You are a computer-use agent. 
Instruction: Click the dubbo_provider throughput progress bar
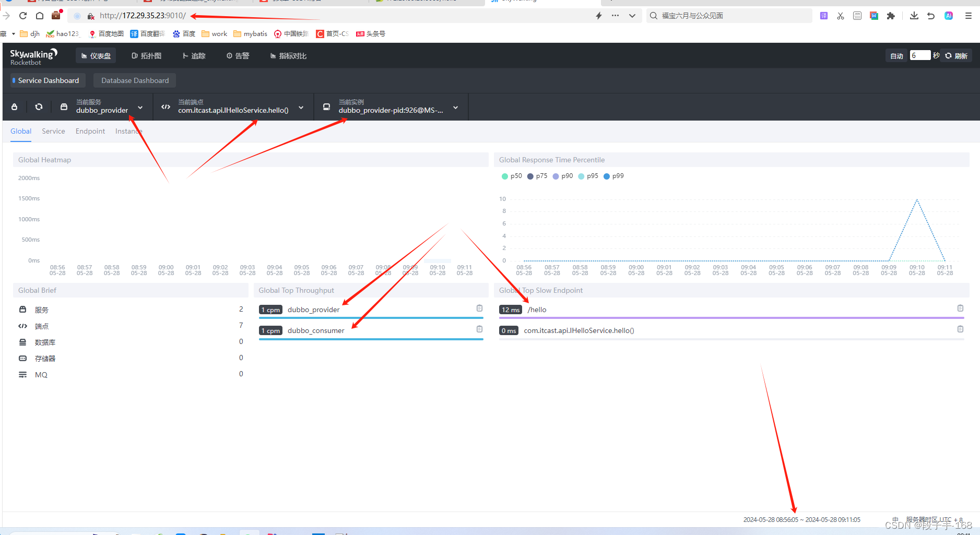(371, 318)
